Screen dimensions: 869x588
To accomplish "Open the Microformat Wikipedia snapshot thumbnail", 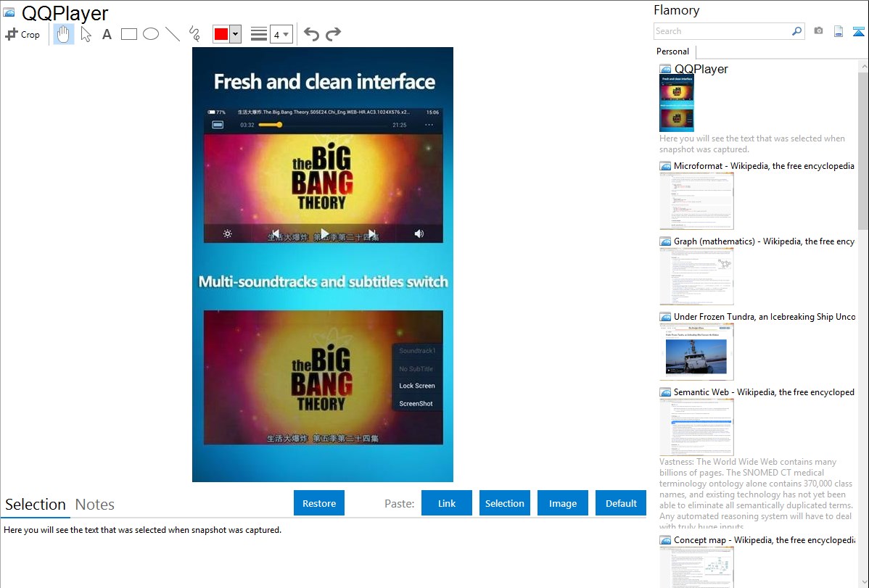I will click(696, 201).
